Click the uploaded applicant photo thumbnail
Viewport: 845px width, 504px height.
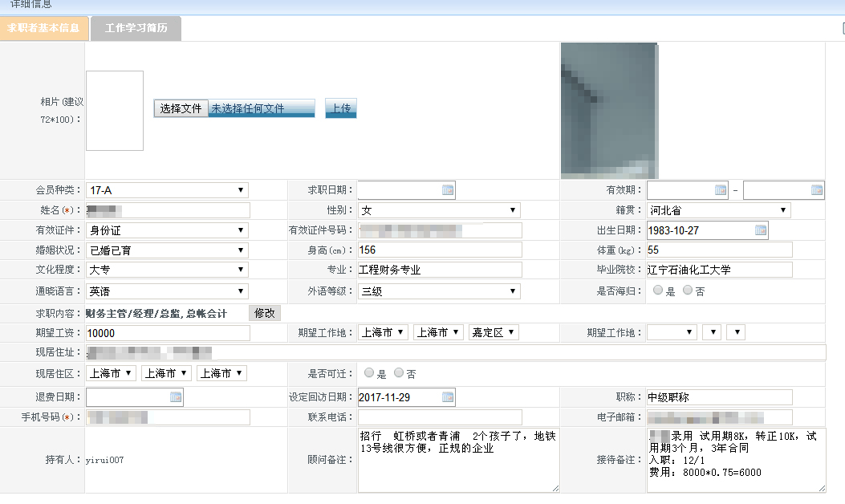610,111
